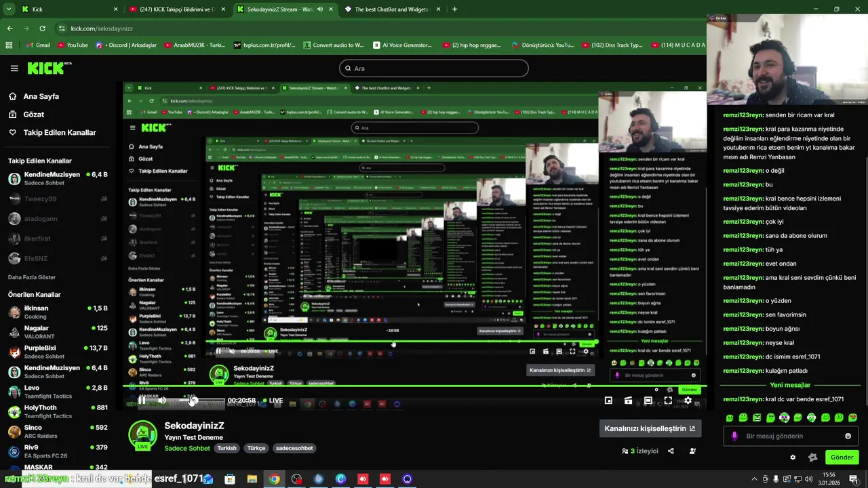
Task: Click the purple identity icon in chat box
Action: 734,436
